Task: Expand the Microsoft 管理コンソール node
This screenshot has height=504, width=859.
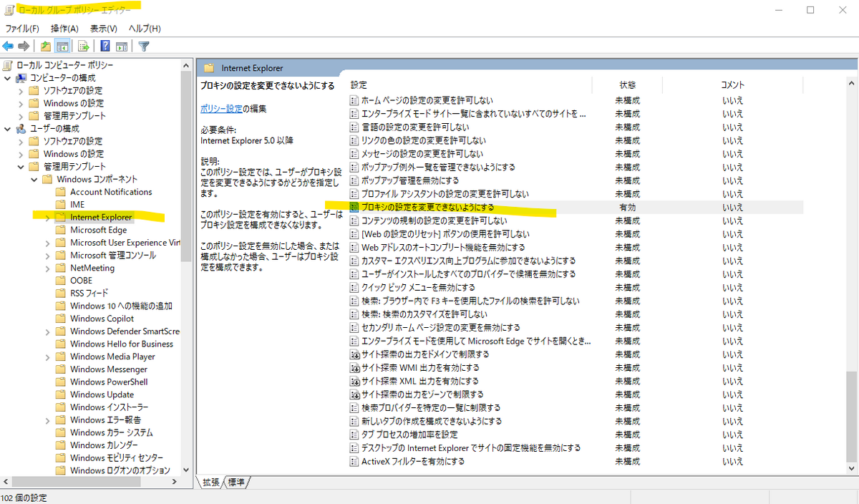Action: [x=47, y=256]
